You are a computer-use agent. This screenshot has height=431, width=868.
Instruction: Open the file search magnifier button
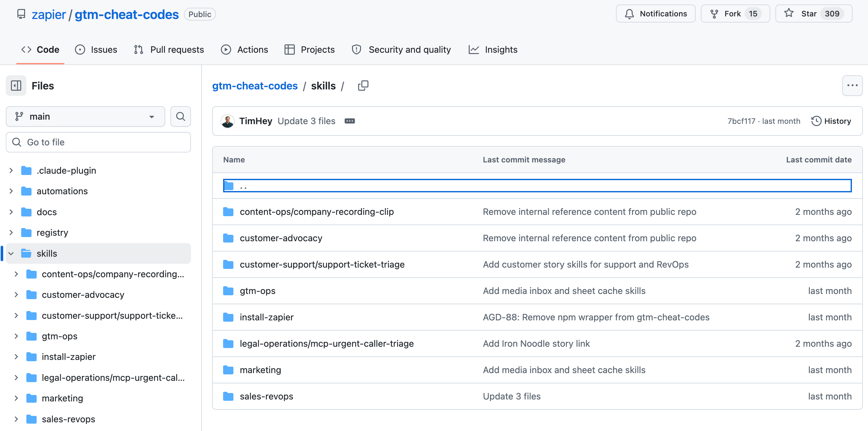coord(181,116)
